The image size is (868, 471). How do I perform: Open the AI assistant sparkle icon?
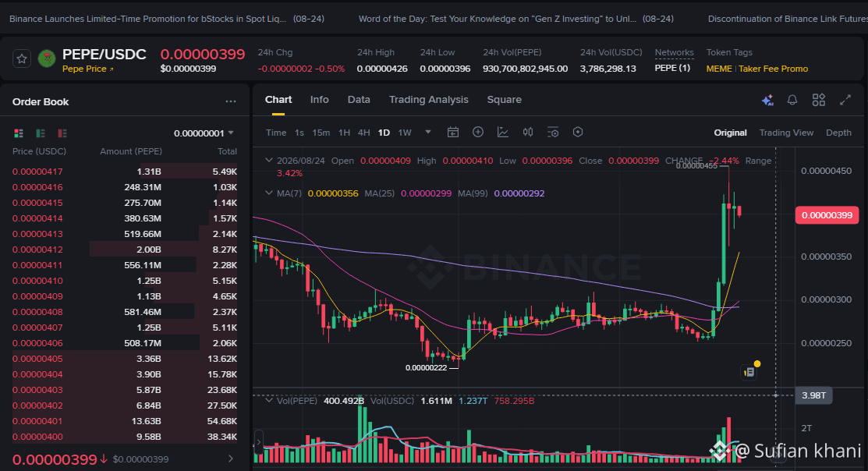[767, 100]
